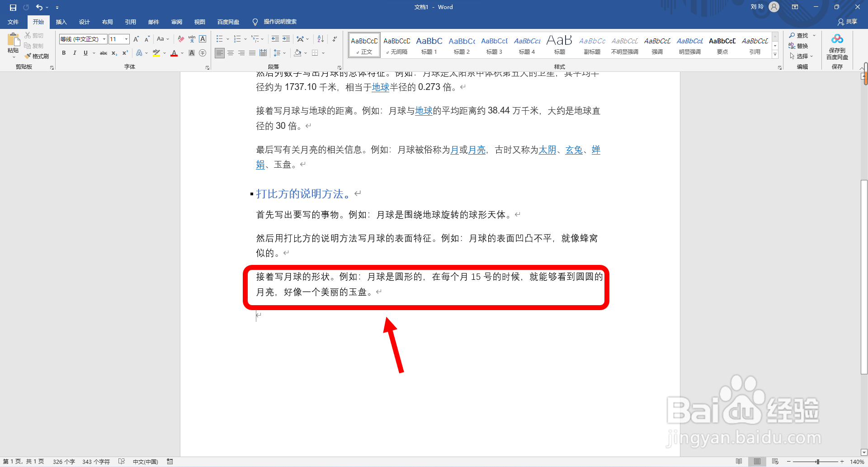Expand the line spacing options

click(x=285, y=53)
